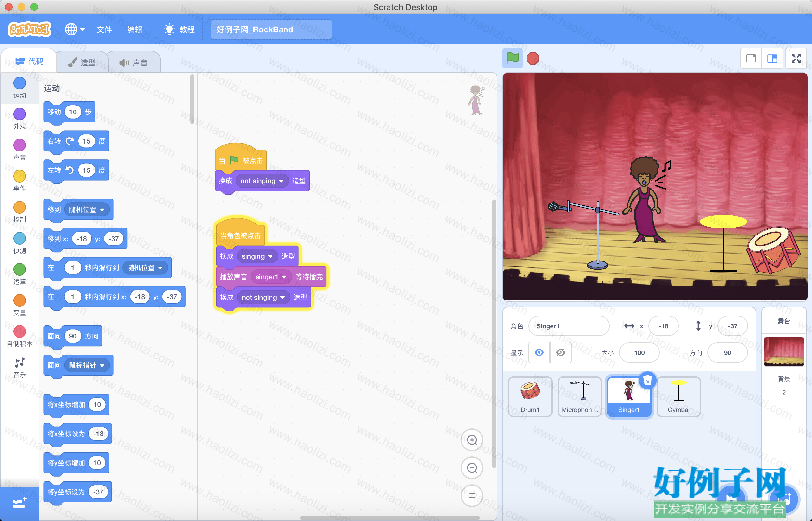This screenshot has width=812, height=521.
Task: Select the stage backdrop thumbnail
Action: pos(784,351)
